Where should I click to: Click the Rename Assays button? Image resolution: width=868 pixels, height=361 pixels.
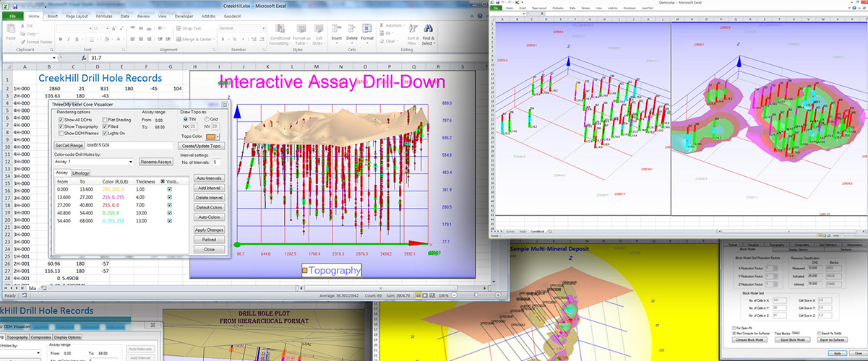tap(155, 162)
